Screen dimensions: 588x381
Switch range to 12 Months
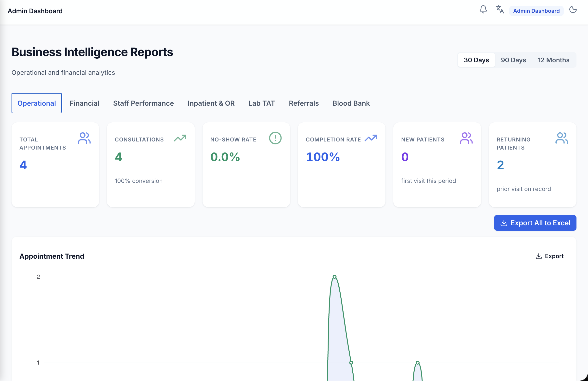click(x=554, y=60)
